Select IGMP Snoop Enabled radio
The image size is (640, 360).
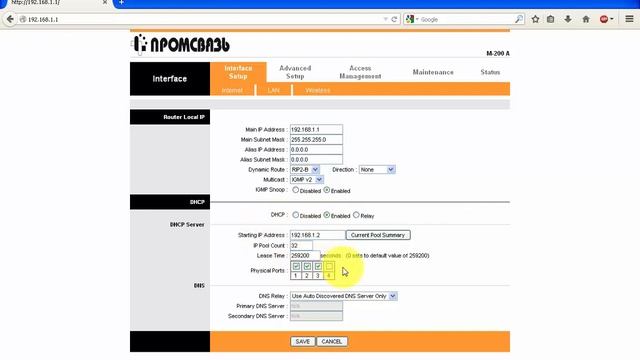[327, 190]
